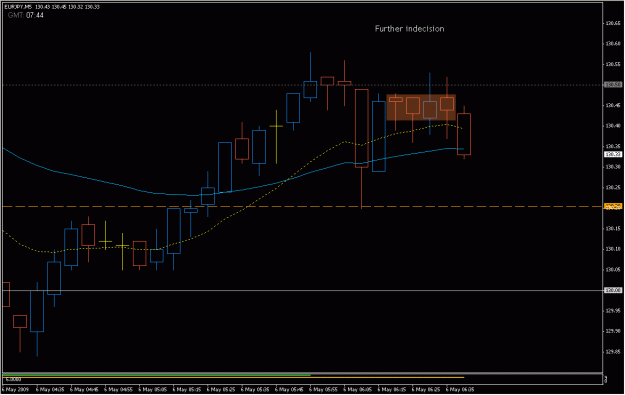Click the 129.95 price axis label
This screenshot has height=395, width=625.
click(613, 310)
